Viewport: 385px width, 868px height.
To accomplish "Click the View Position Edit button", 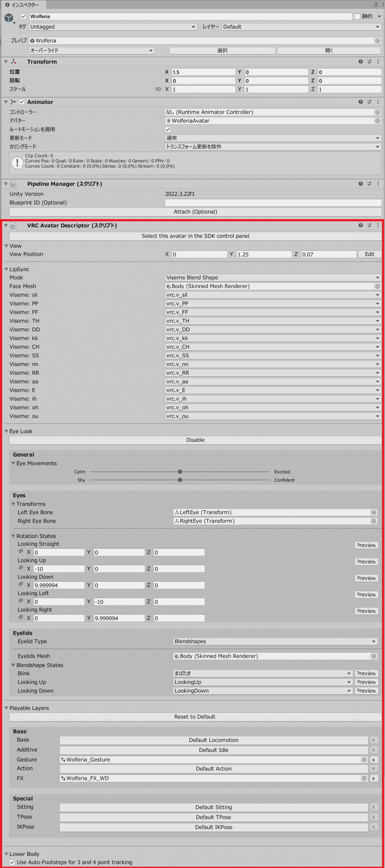I will click(x=370, y=254).
